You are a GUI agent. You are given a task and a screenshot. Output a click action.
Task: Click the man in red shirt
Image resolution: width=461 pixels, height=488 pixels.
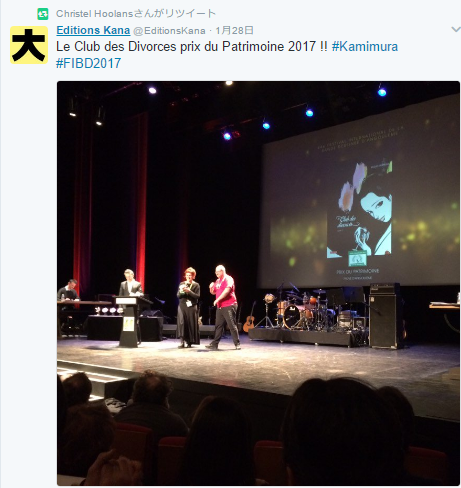click(224, 307)
